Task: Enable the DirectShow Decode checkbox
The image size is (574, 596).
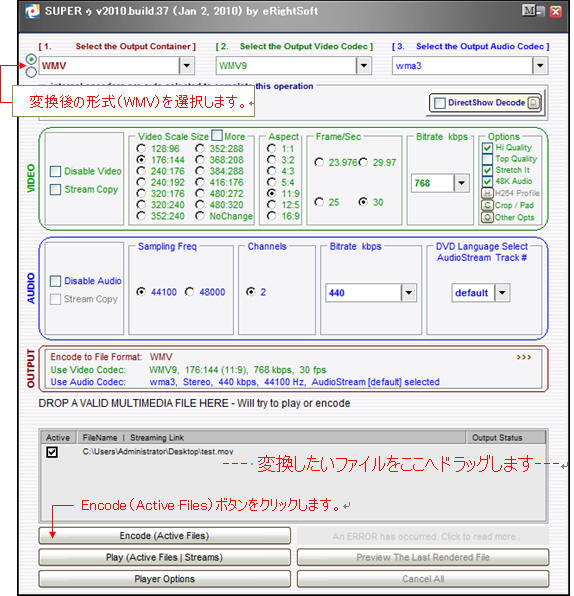Action: [440, 103]
